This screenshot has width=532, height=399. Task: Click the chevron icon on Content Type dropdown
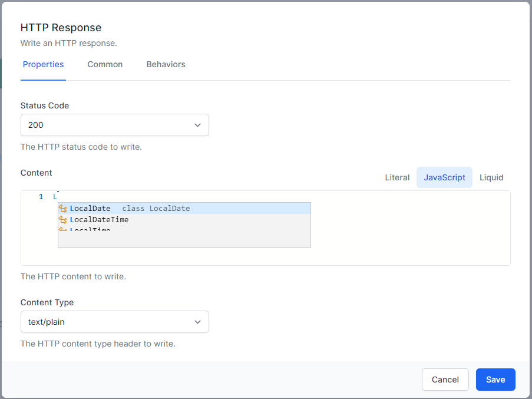(198, 322)
